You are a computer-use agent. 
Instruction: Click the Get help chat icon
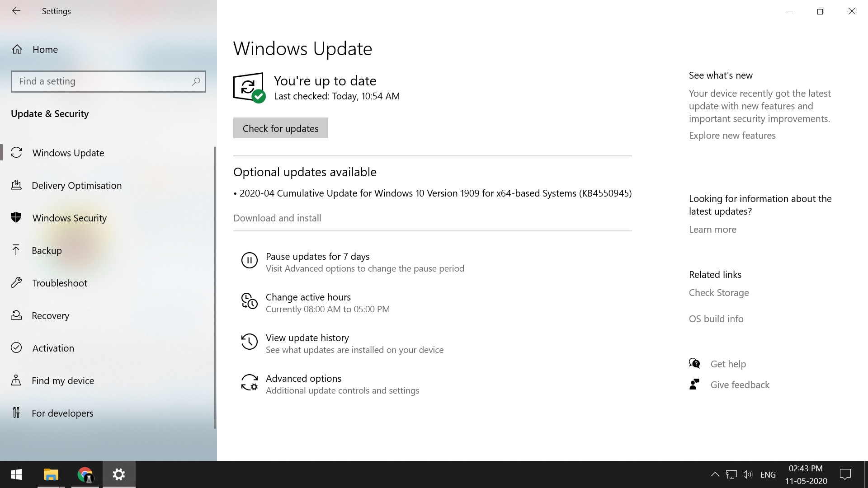pyautogui.click(x=694, y=363)
